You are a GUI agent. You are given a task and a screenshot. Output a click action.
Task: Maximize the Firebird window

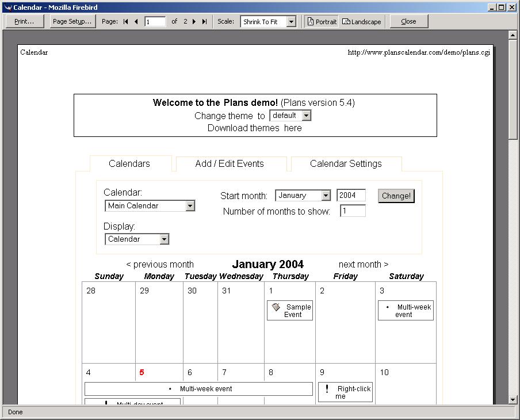pos(502,7)
